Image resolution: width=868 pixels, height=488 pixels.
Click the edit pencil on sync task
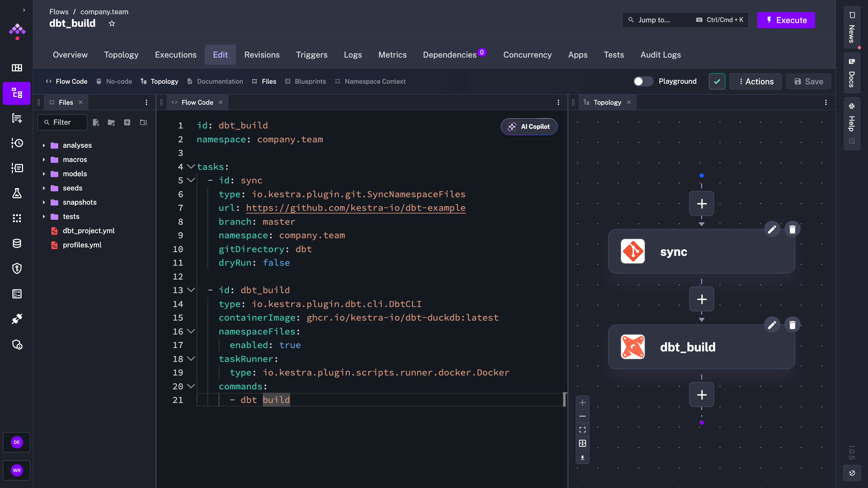[772, 229]
